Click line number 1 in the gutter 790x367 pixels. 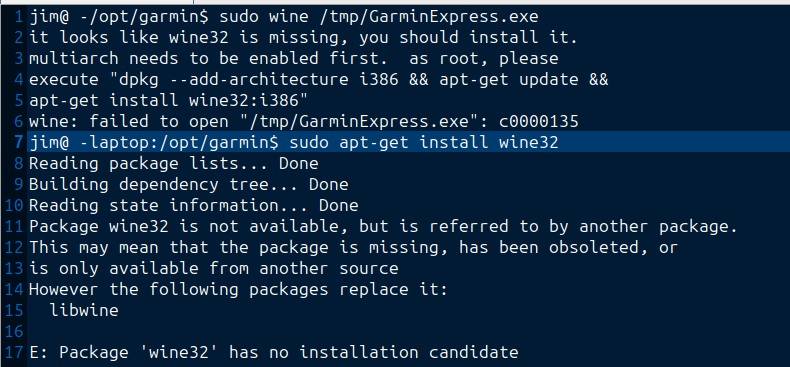(x=18, y=17)
